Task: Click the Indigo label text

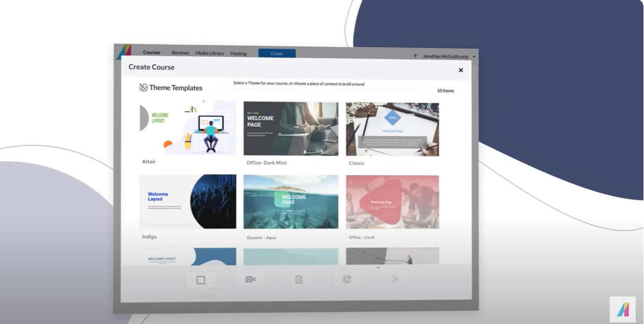Action: tap(149, 237)
